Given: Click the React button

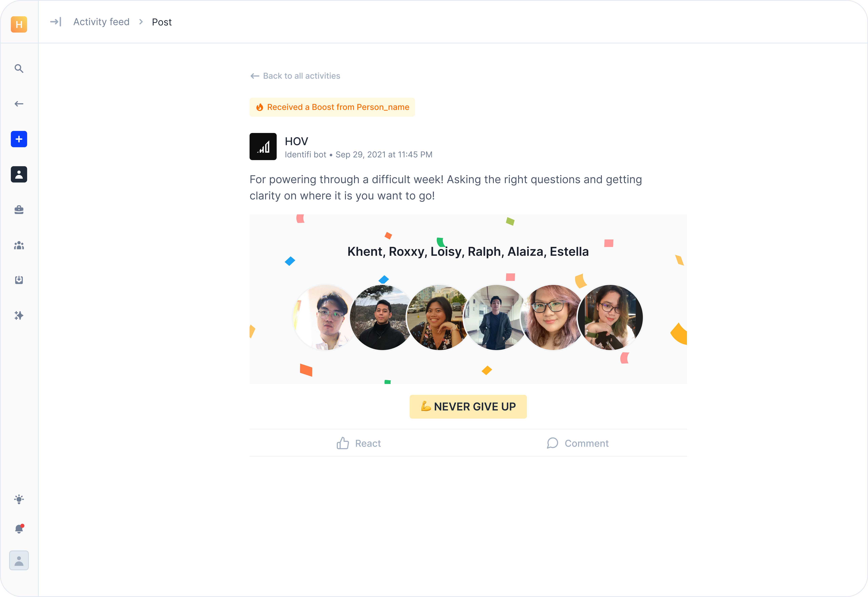Looking at the screenshot, I should [359, 443].
